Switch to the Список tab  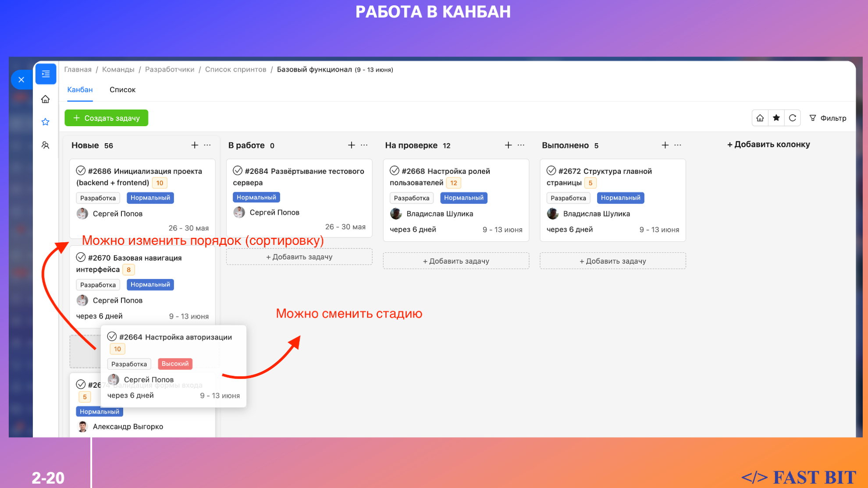[122, 90]
